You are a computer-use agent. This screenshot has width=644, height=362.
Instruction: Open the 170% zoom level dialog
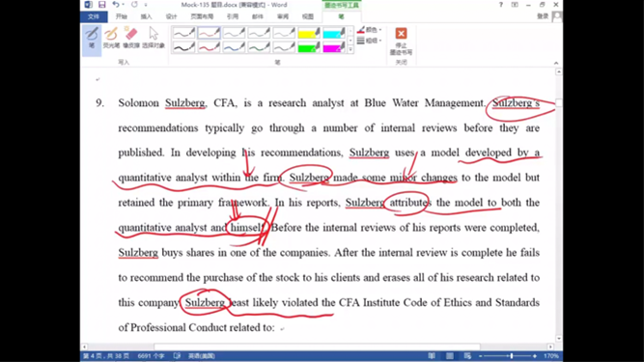[x=550, y=356]
